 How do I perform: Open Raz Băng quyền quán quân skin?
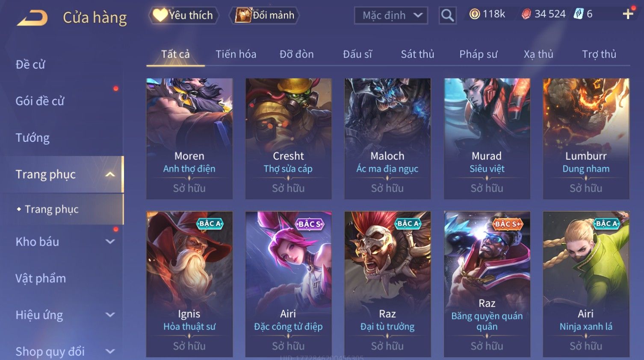487,284
